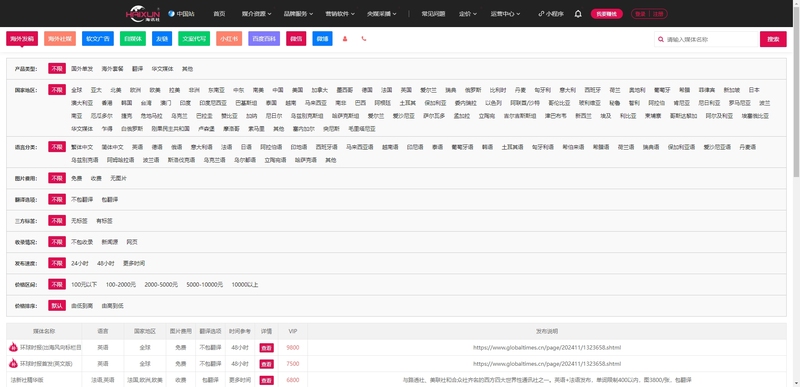This screenshot has height=387, width=800.
Task: Click 查看 for 法新社精华版 row
Action: 266,380
